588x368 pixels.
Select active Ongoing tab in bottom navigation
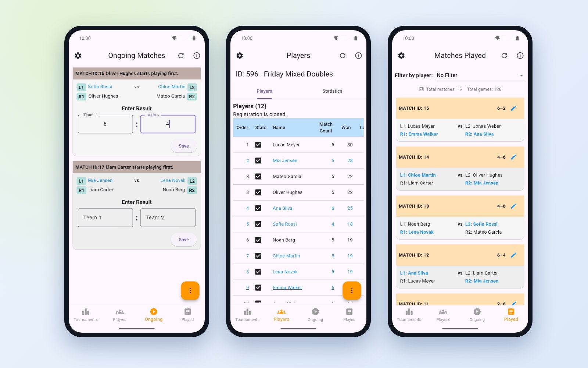point(154,315)
